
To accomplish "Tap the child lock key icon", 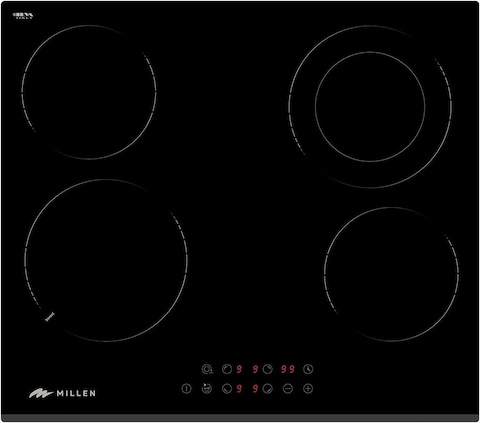I will (x=207, y=388).
